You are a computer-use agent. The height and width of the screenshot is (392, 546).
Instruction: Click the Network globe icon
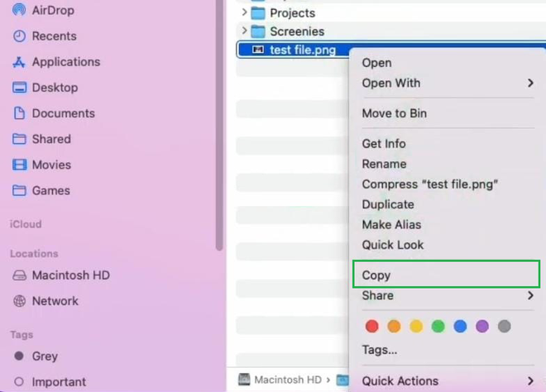tap(19, 301)
